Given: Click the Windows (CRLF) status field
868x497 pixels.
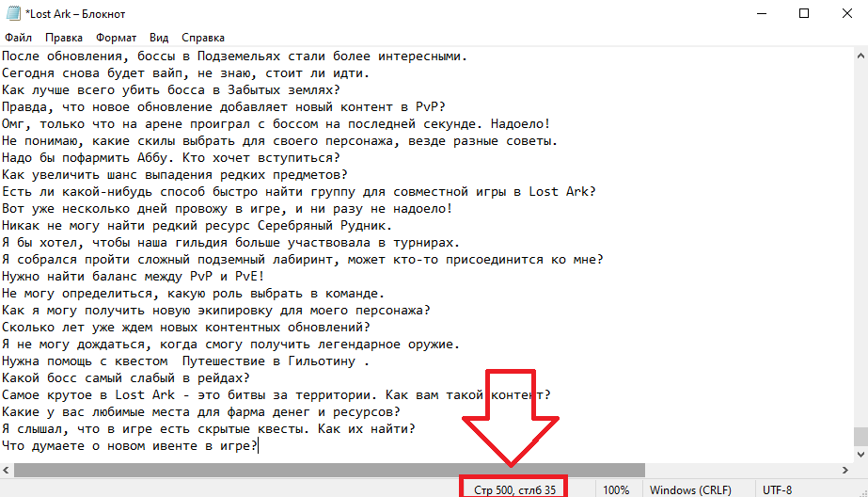Looking at the screenshot, I should (690, 489).
